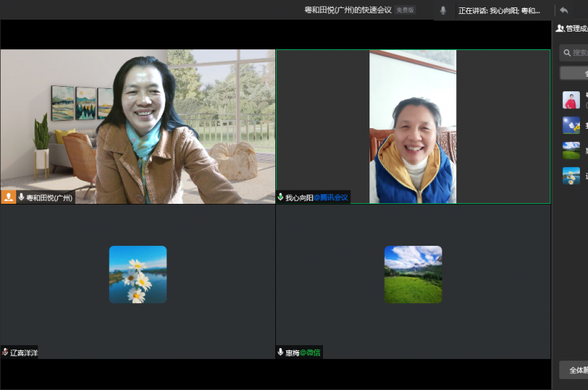588x390 pixels.
Task: Click the microphone icon beside 惠梅
Action: (x=280, y=352)
